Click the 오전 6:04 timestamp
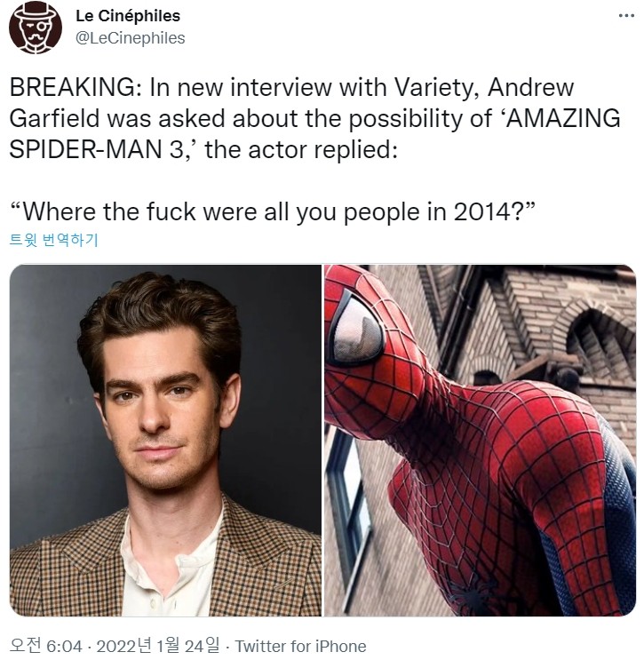The height and width of the screenshot is (660, 644). tap(45, 646)
